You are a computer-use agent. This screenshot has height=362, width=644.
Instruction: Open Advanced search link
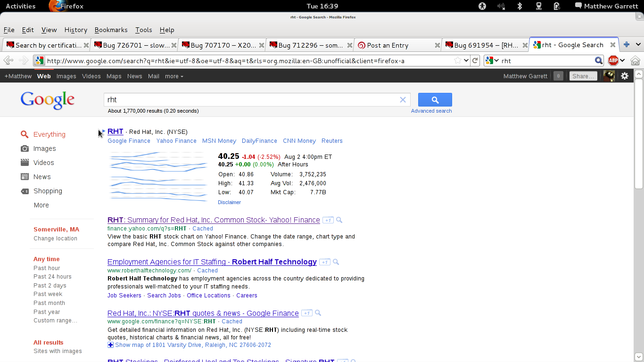[x=431, y=111]
